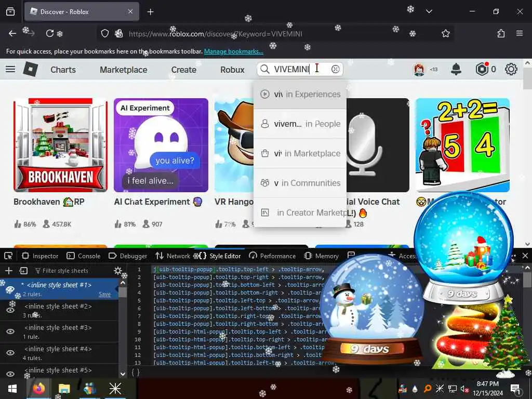The image size is (532, 399).
Task: Open the 2+2= math game thumbnail
Action: coord(462,145)
